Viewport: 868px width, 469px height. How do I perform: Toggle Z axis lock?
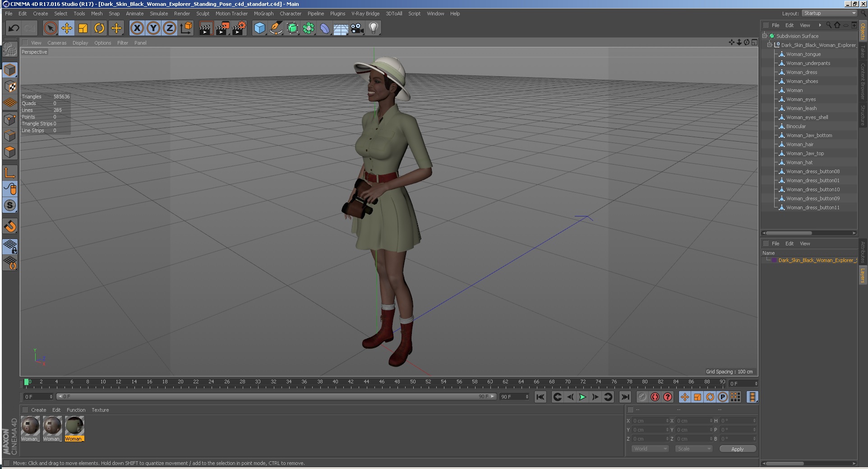tap(170, 28)
